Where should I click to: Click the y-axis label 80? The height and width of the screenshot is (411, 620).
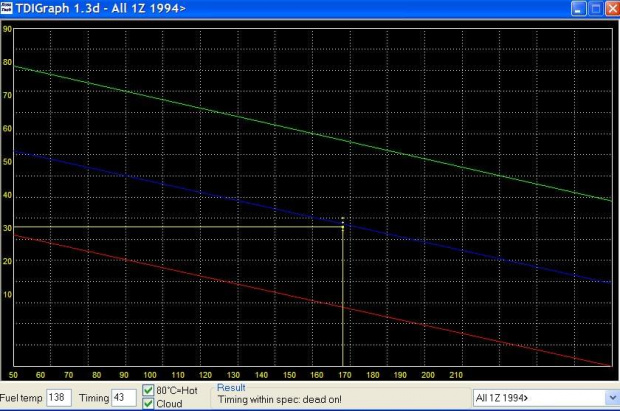click(7, 62)
